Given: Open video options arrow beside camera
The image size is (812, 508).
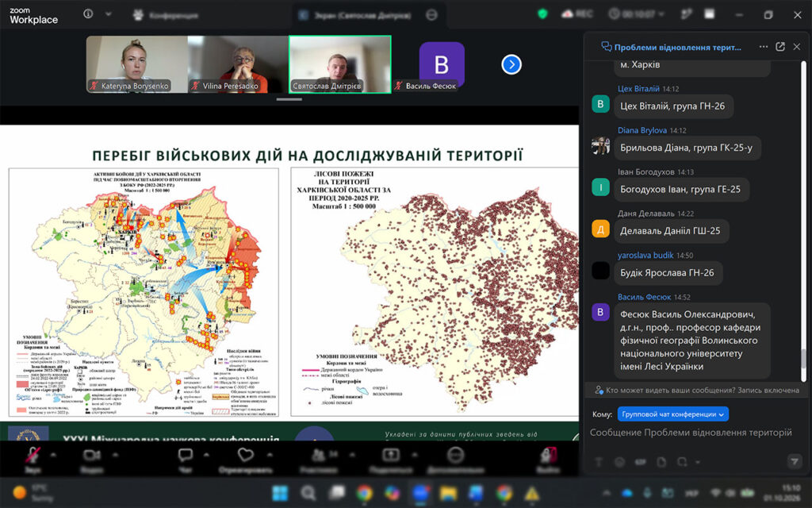Looking at the screenshot, I should 115,455.
